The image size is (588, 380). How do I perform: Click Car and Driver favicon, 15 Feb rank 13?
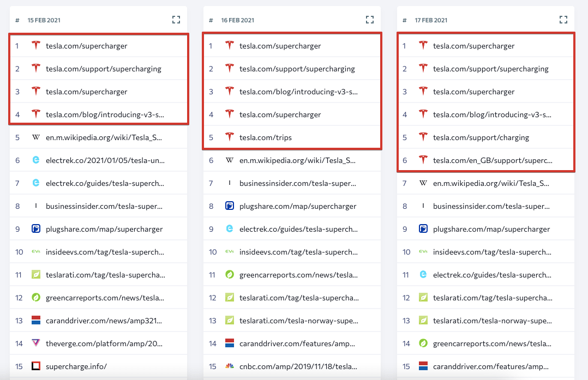point(36,320)
